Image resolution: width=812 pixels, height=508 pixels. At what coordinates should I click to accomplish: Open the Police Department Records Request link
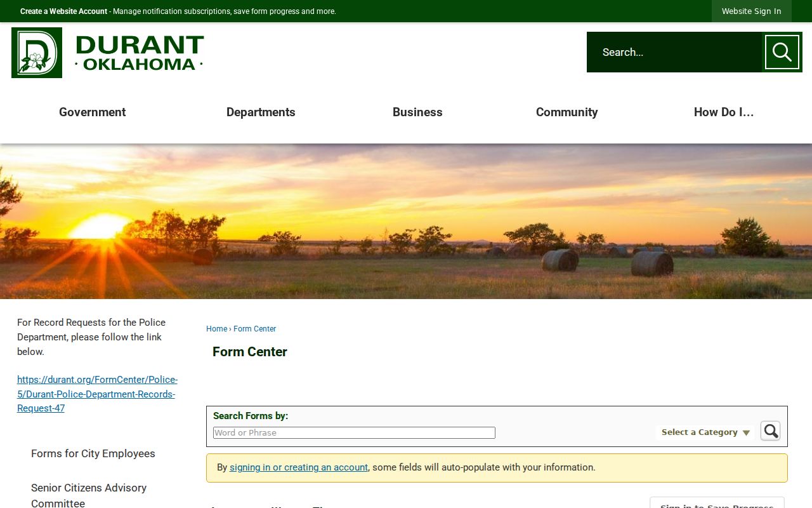(97, 394)
